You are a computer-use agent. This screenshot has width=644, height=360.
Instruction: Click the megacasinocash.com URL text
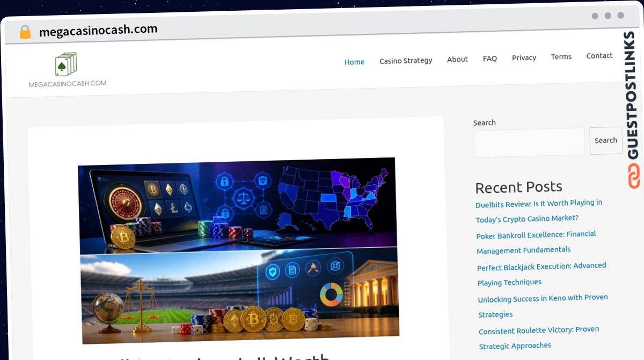point(98,30)
